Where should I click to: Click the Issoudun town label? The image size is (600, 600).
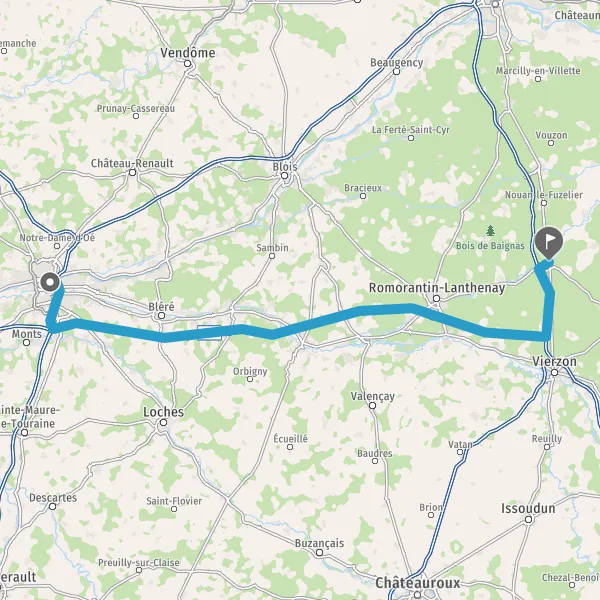tap(528, 509)
